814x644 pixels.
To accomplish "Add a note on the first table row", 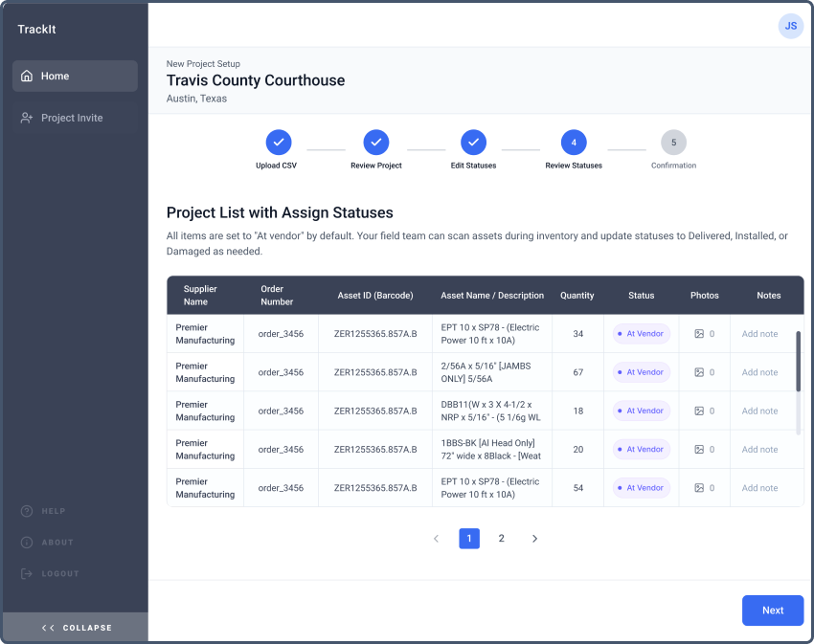I will click(x=759, y=334).
